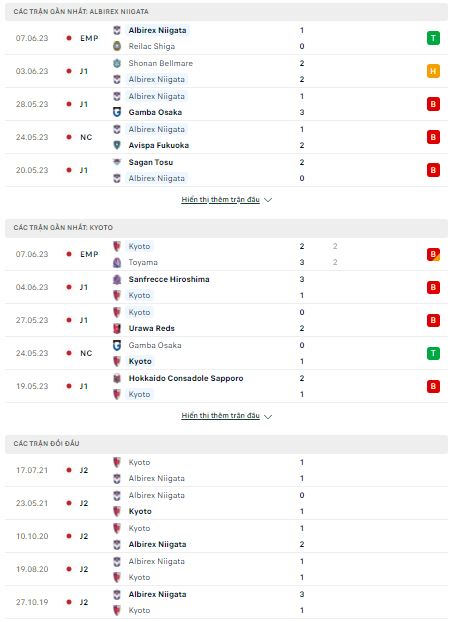The width and height of the screenshot is (455, 622).
Task: Click the Gamba Osaka crest on 28.05.23
Action: click(117, 112)
